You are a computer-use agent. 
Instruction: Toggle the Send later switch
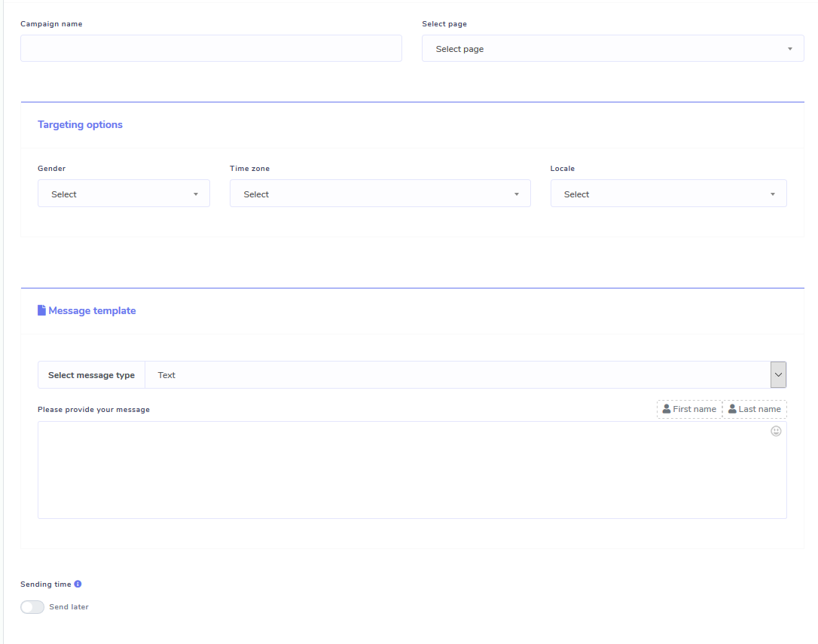32,607
